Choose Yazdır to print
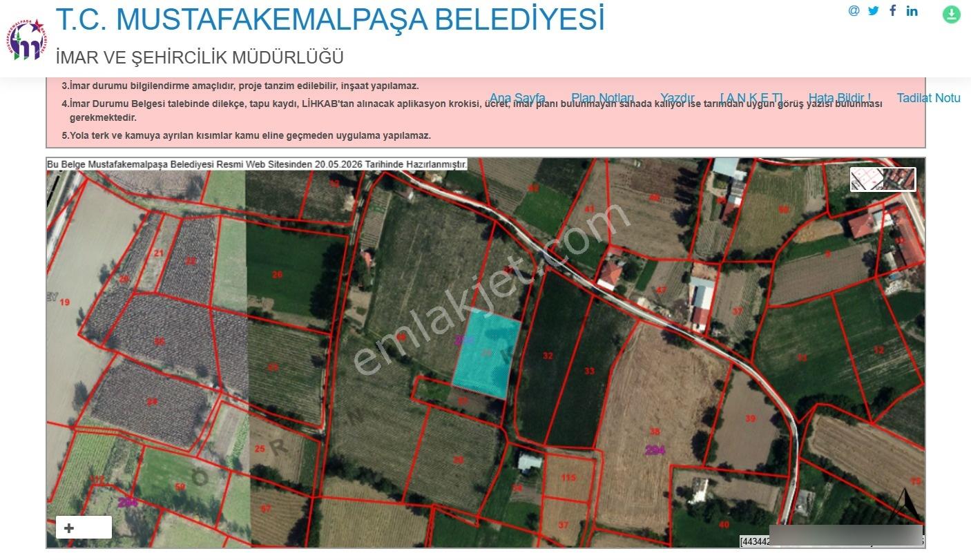Image resolution: width=971 pixels, height=560 pixels. [677, 98]
